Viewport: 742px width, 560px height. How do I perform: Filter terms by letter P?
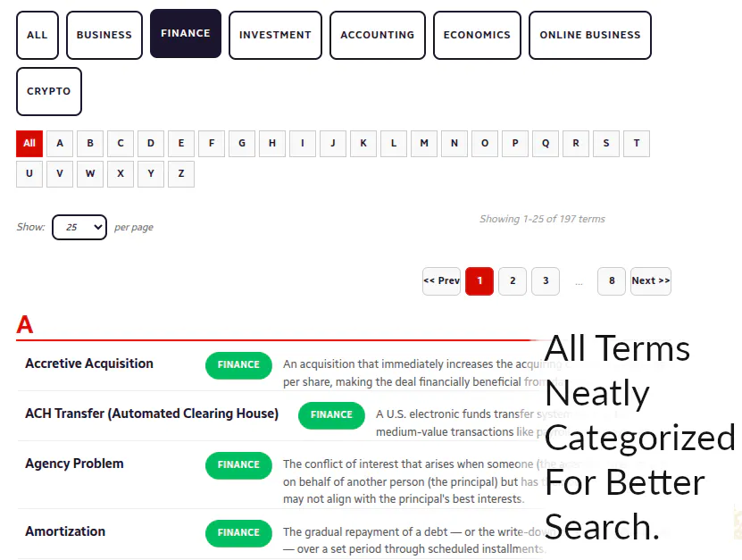pos(515,144)
